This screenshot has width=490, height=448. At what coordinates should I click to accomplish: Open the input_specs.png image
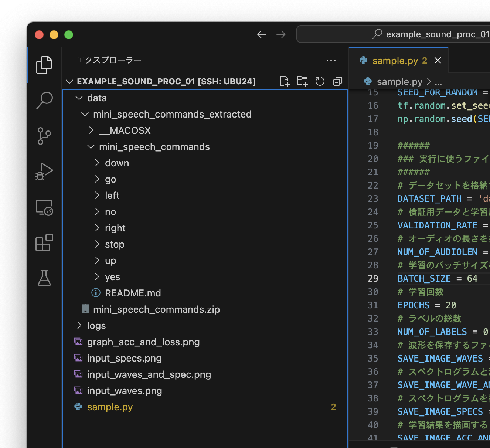(124, 358)
